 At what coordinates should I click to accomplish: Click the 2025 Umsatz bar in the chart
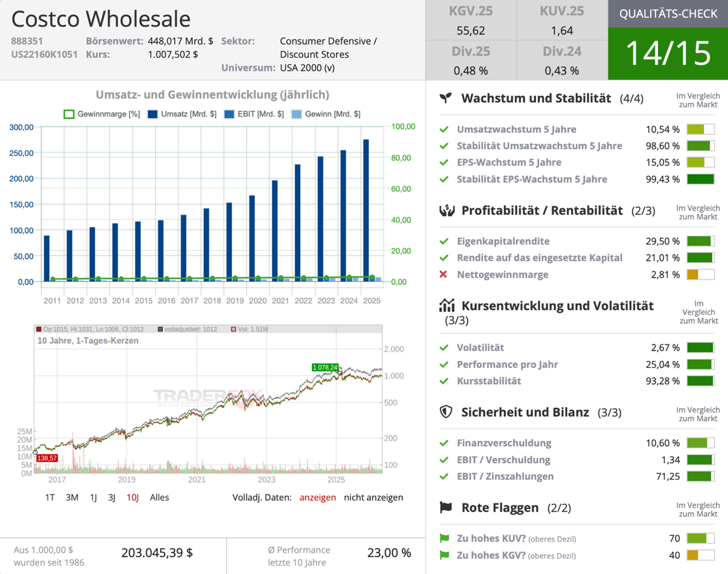click(x=366, y=211)
